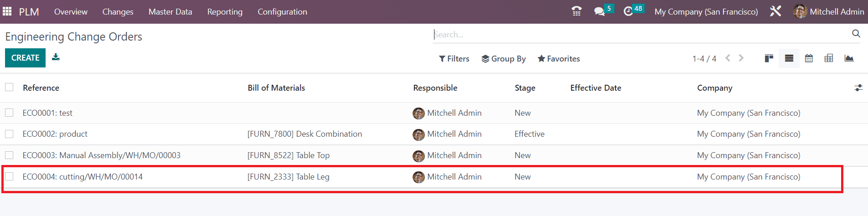This screenshot has width=868, height=216.
Task: Open the Master Data menu
Action: 170,12
